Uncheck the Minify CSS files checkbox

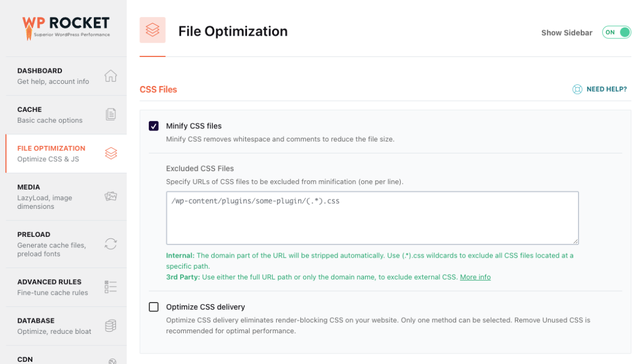154,126
